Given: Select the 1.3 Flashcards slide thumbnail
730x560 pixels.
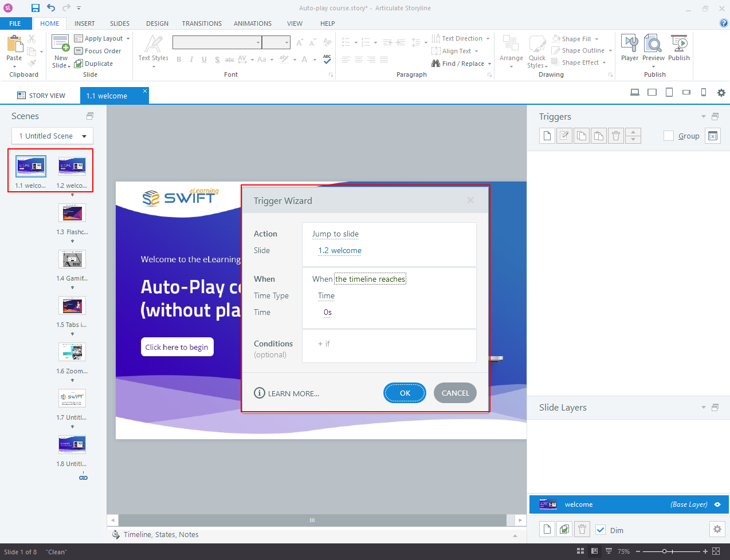Looking at the screenshot, I should [x=72, y=213].
